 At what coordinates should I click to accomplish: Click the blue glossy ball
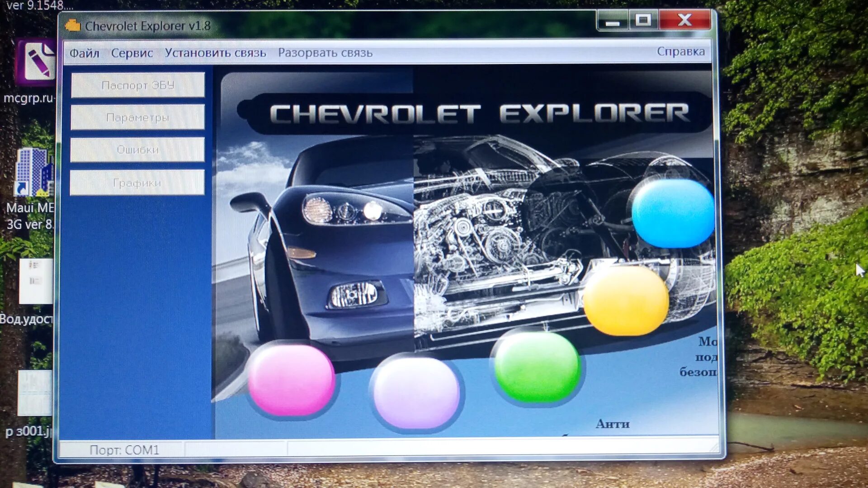[x=672, y=213]
